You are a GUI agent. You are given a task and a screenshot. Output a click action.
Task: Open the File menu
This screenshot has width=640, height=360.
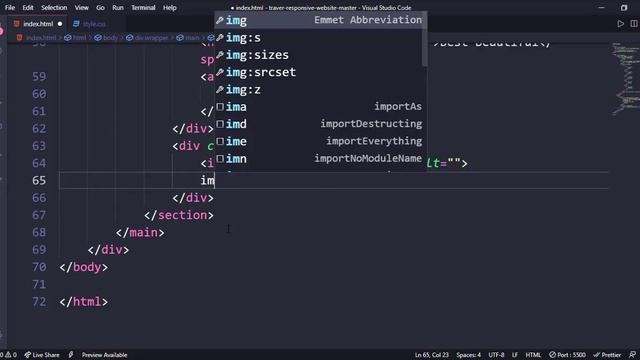pyautogui.click(x=10, y=7)
